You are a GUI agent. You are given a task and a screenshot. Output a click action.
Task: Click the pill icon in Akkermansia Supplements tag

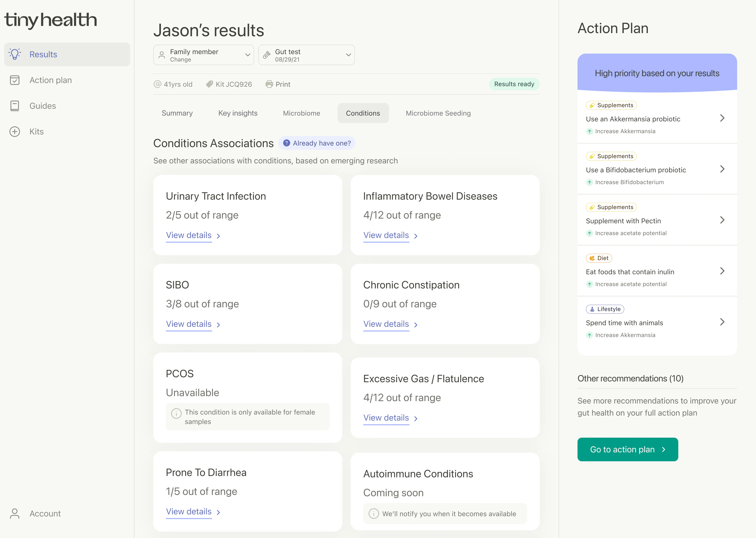[592, 105]
